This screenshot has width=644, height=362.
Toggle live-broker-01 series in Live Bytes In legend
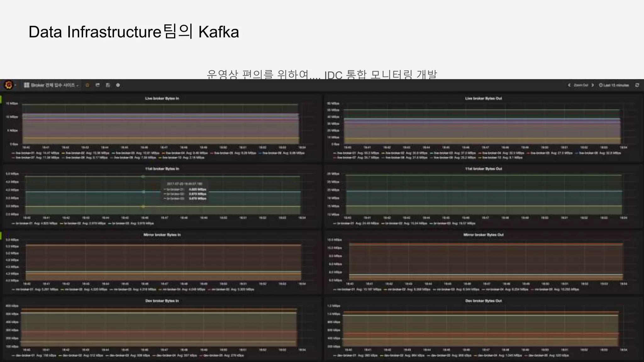(25, 153)
